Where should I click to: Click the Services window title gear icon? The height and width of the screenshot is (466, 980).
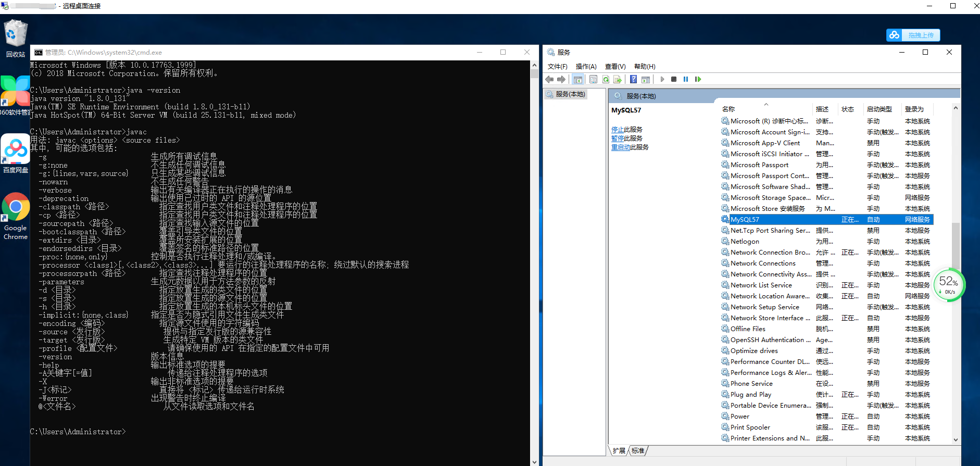tap(551, 52)
